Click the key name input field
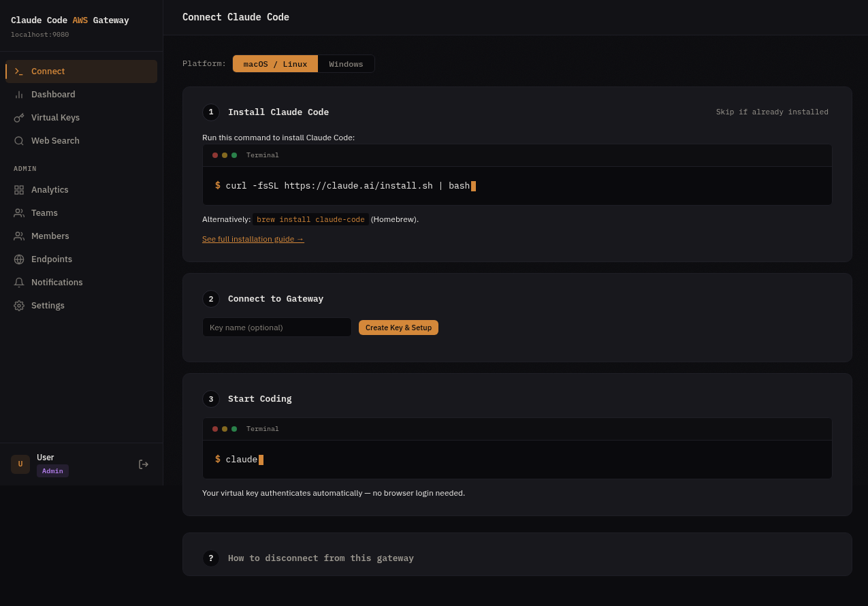Image resolution: width=868 pixels, height=606 pixels. pyautogui.click(x=276, y=327)
